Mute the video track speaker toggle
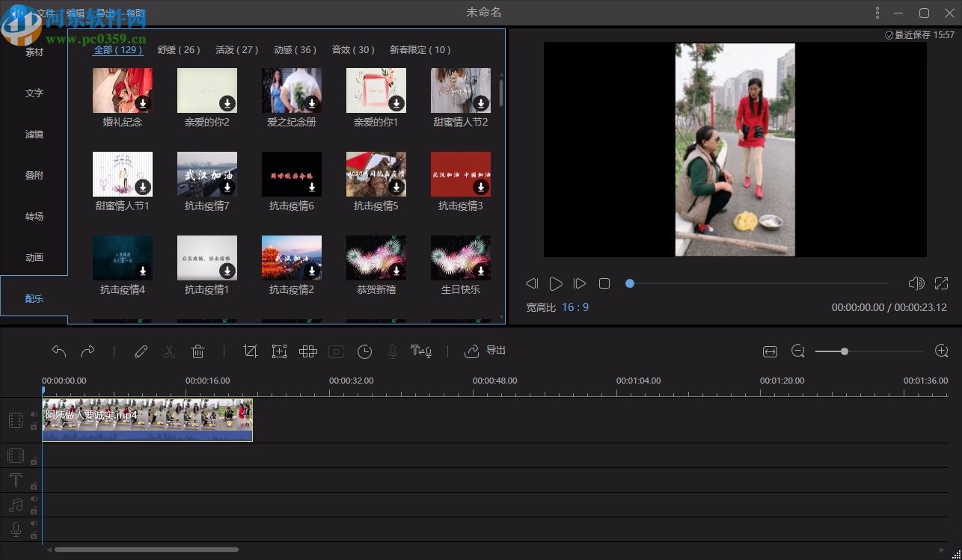The image size is (962, 560). 34,414
